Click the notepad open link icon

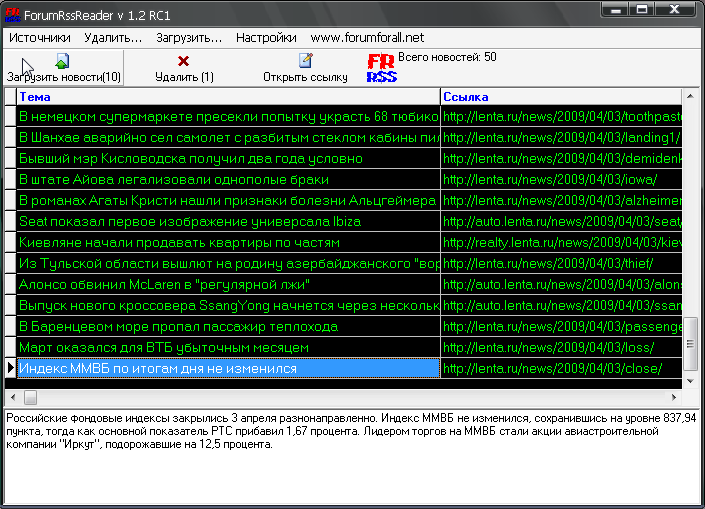click(x=305, y=60)
